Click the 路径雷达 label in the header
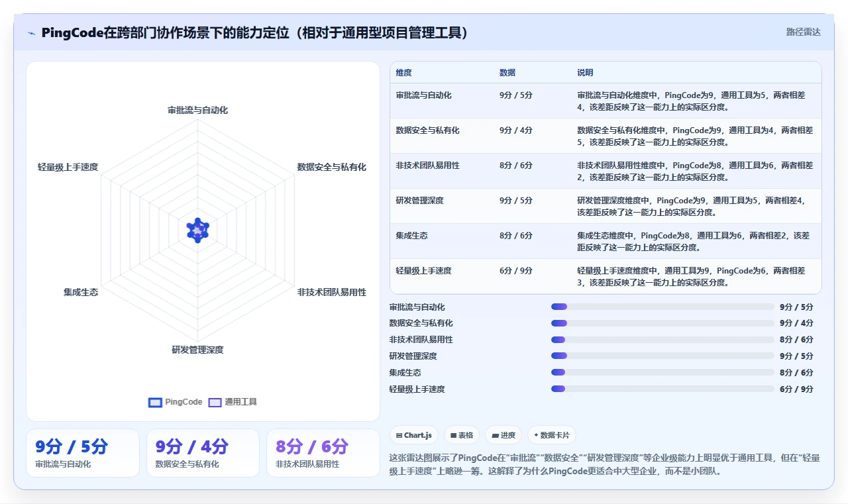The image size is (848, 504). [804, 32]
